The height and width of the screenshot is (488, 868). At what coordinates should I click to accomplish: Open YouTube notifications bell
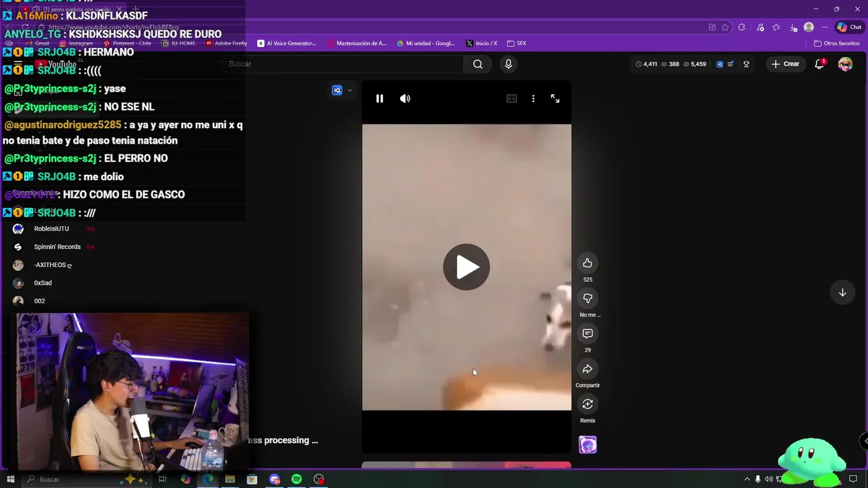[819, 64]
